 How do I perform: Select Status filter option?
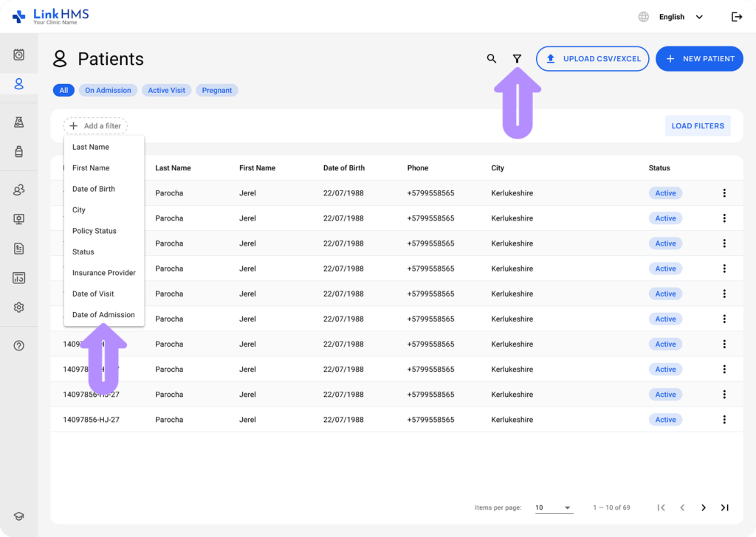tap(103, 252)
